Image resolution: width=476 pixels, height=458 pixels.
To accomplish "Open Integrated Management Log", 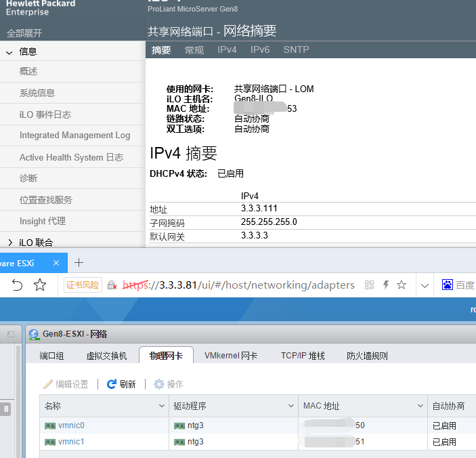I will tap(74, 135).
